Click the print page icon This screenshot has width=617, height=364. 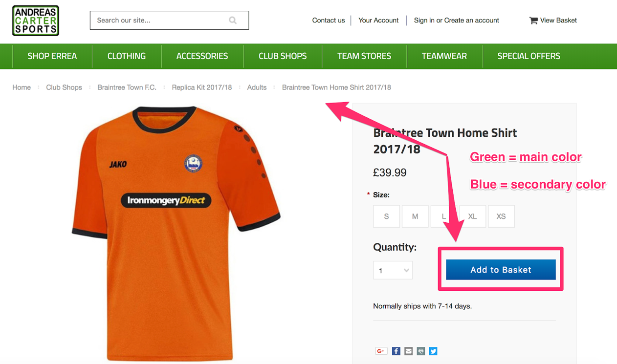pos(421,351)
